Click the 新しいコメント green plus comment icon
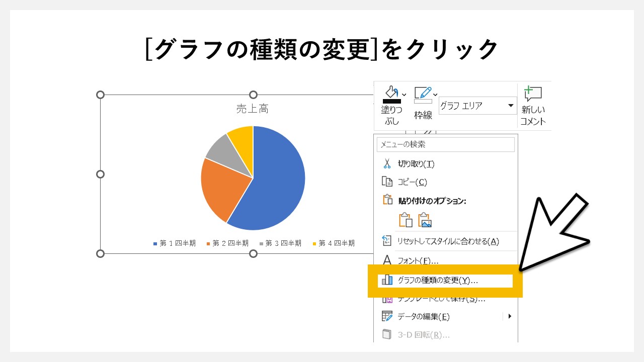 coord(532,93)
